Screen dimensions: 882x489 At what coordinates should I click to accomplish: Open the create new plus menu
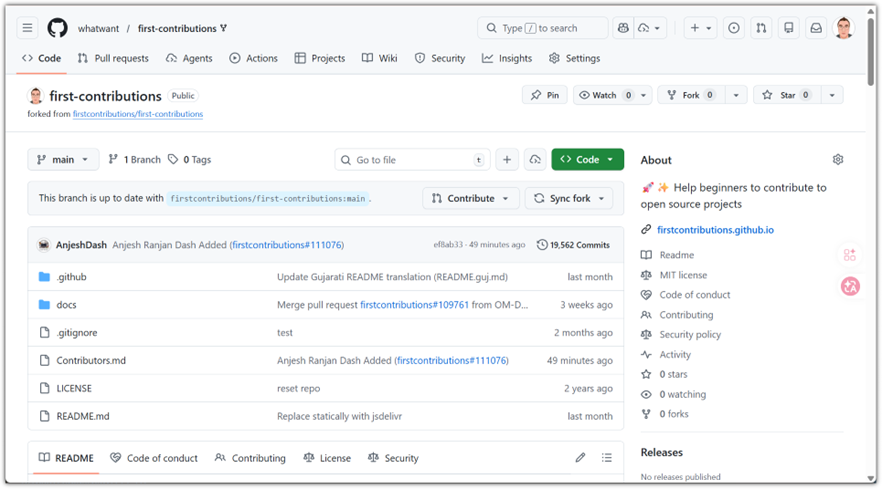tap(700, 28)
